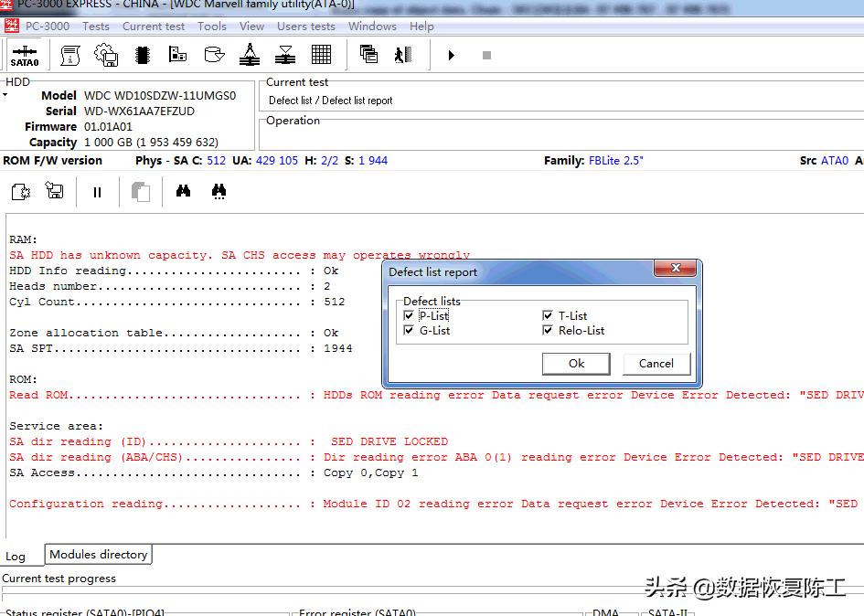Switch to the Modules directory tab

point(98,555)
